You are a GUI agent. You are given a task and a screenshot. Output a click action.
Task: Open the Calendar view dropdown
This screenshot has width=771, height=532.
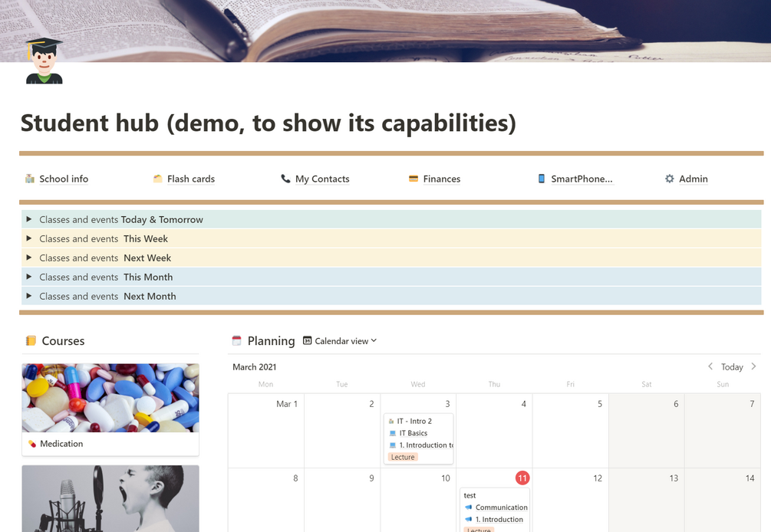pos(340,340)
